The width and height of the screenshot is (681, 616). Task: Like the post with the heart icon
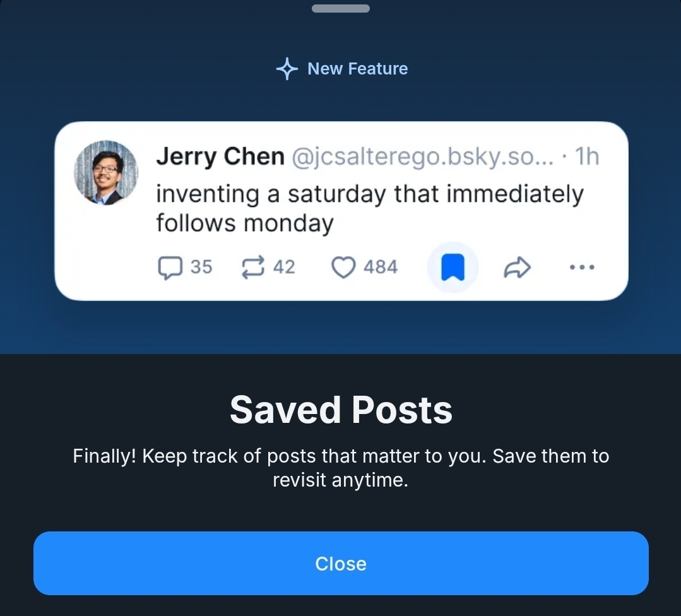[x=343, y=268]
